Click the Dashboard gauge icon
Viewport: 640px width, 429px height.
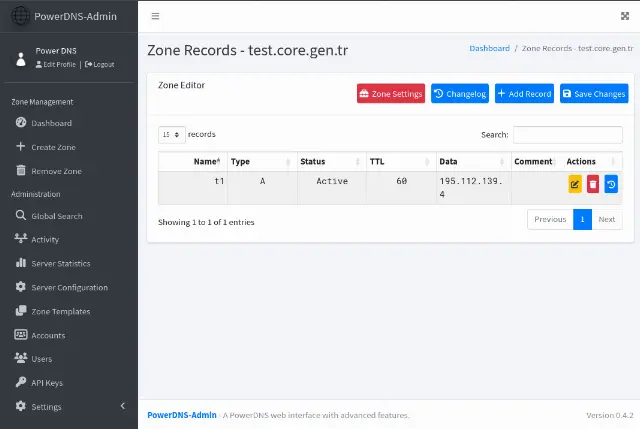(x=21, y=122)
